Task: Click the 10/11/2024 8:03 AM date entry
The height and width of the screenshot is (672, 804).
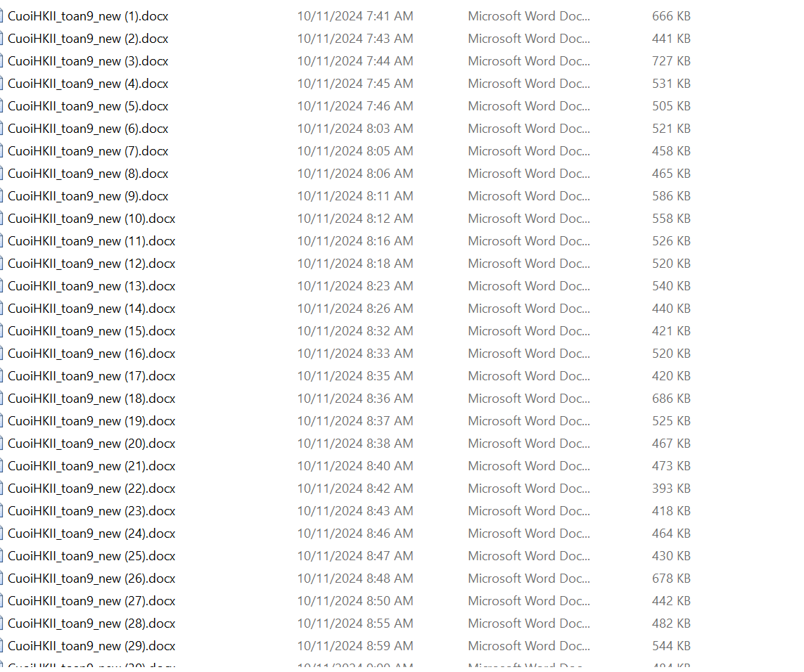Action: pos(355,129)
